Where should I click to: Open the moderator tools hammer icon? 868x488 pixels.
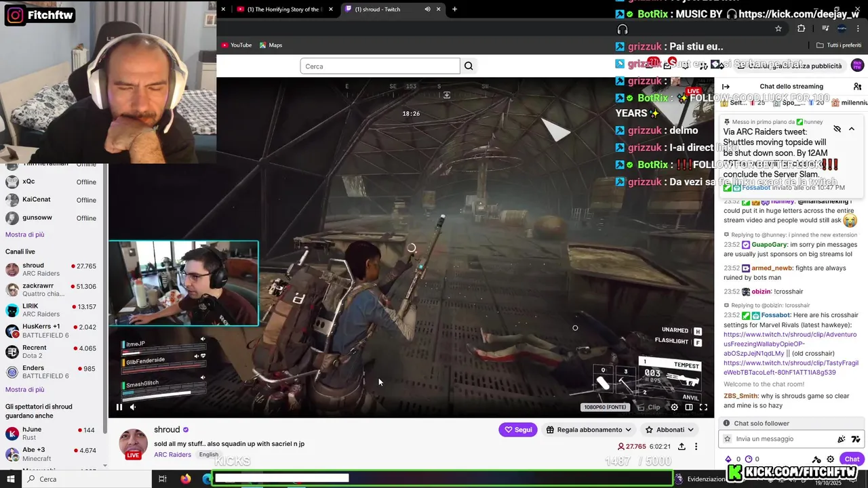(x=816, y=460)
